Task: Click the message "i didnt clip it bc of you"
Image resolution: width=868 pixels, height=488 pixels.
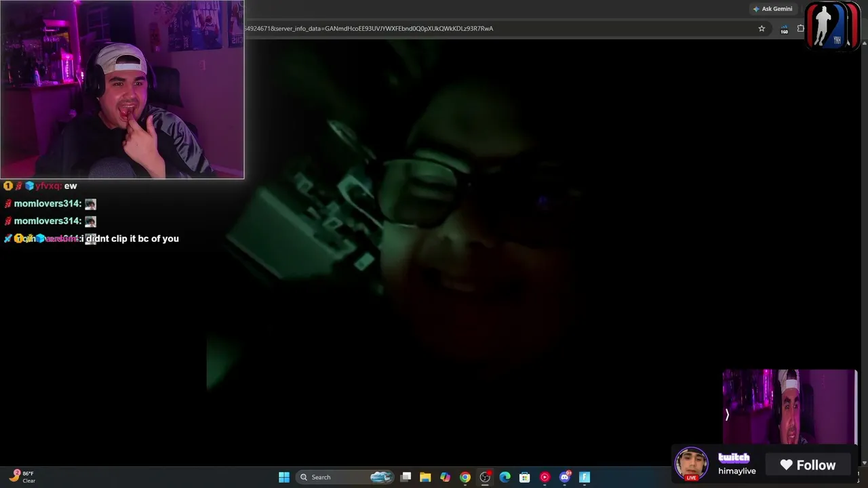Action: click(x=130, y=239)
